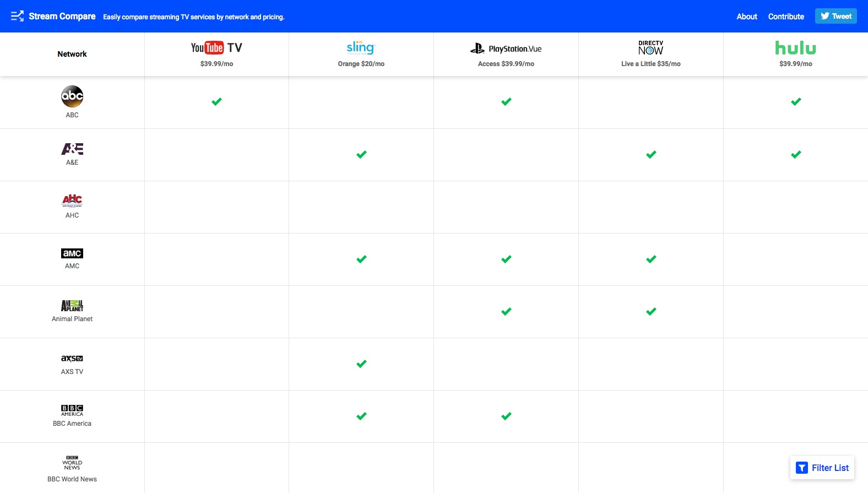The height and width of the screenshot is (493, 868).
Task: Click the AMC checkmark under DirecTV Now
Action: 651,259
